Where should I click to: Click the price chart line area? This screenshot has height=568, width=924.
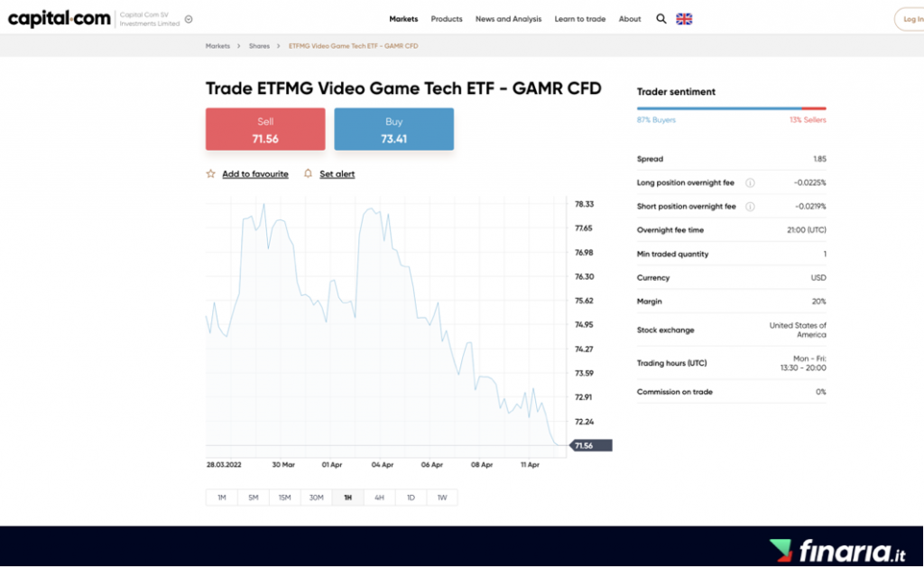pyautogui.click(x=386, y=328)
